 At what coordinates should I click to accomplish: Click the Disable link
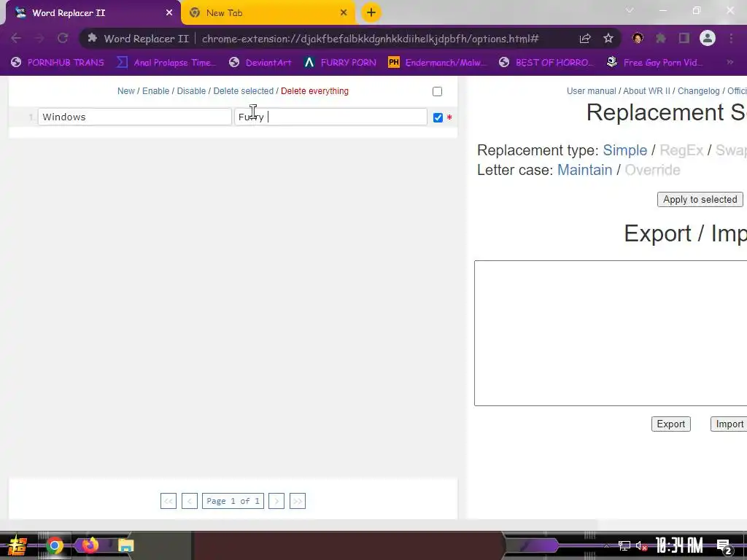191,91
